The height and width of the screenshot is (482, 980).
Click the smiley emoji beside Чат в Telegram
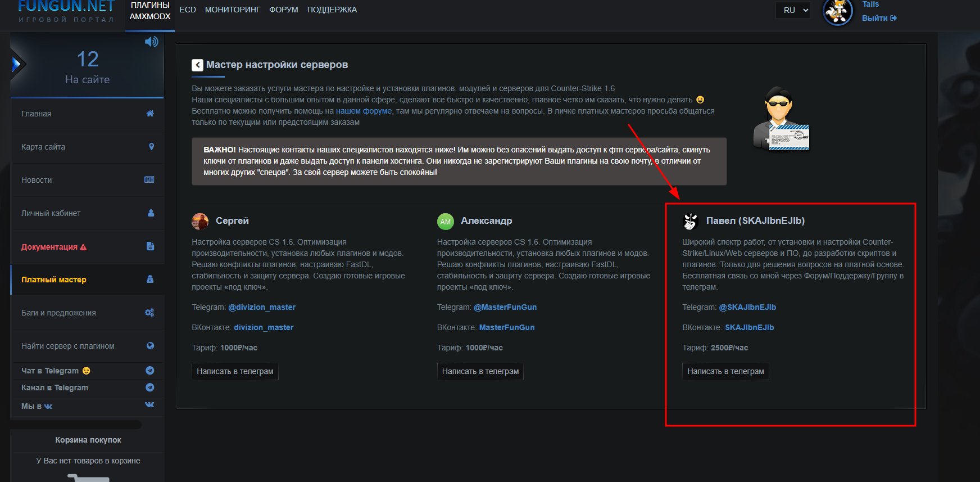(x=86, y=371)
